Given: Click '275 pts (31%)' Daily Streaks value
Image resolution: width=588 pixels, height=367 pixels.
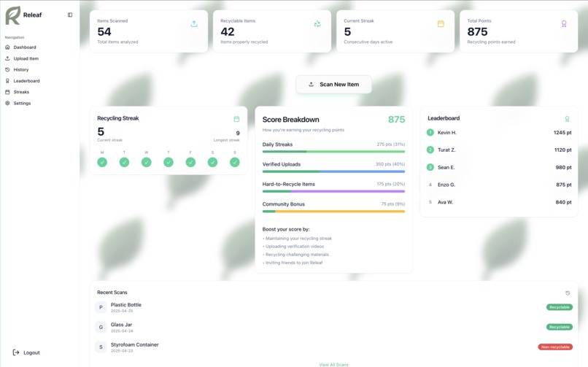Looking at the screenshot, I should [391, 144].
